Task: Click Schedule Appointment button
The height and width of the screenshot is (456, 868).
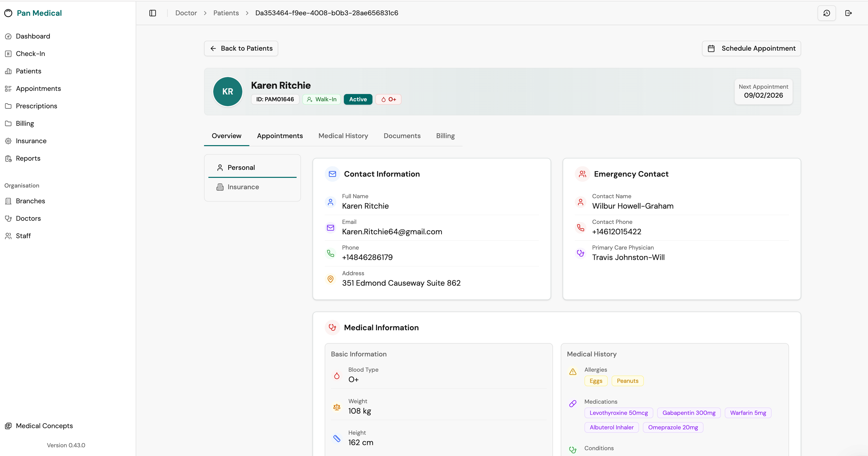Action: pyautogui.click(x=751, y=48)
